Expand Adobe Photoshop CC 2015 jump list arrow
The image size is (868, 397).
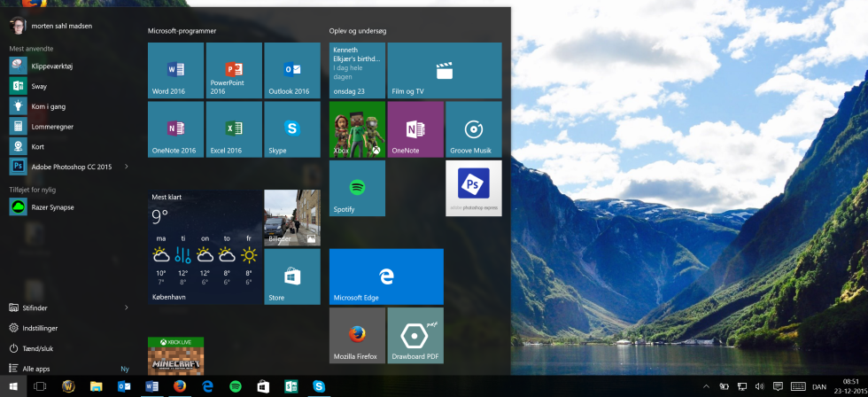point(126,166)
